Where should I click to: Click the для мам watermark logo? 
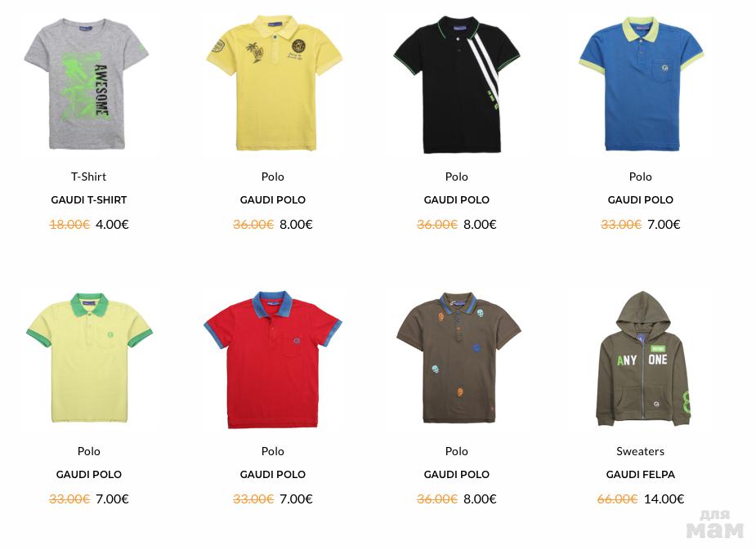714,525
